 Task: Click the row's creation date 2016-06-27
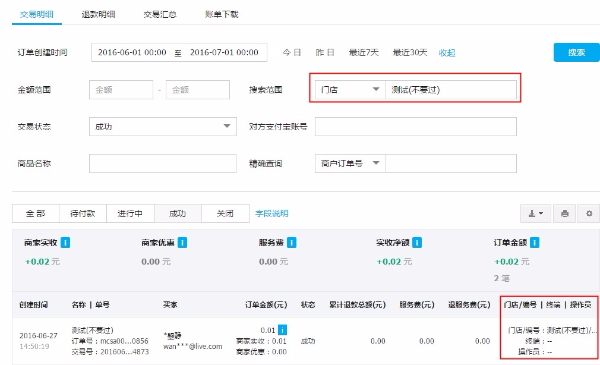38,336
